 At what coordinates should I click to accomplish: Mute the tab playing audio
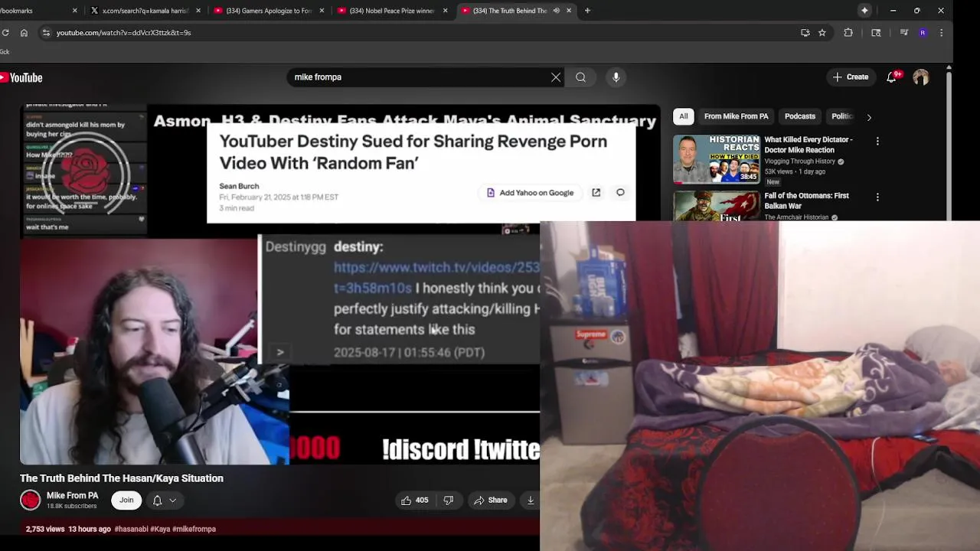coord(557,11)
